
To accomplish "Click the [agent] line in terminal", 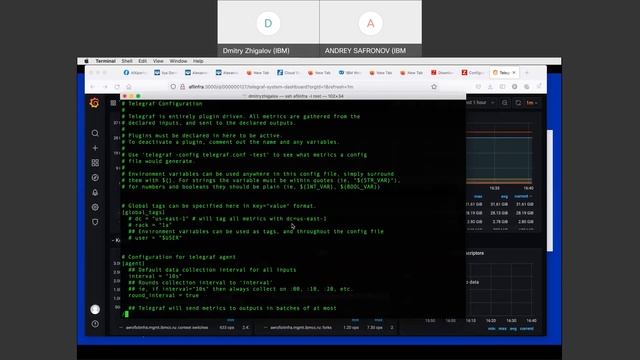I will [133, 263].
